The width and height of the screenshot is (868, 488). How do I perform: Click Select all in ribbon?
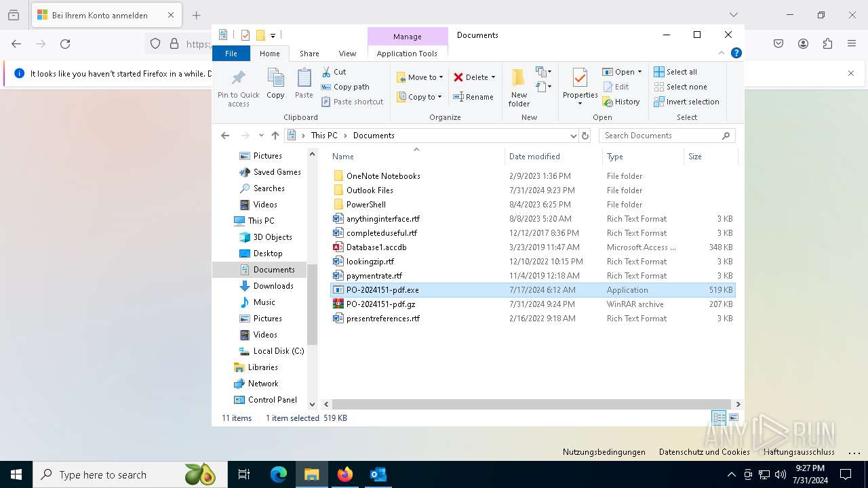675,72
